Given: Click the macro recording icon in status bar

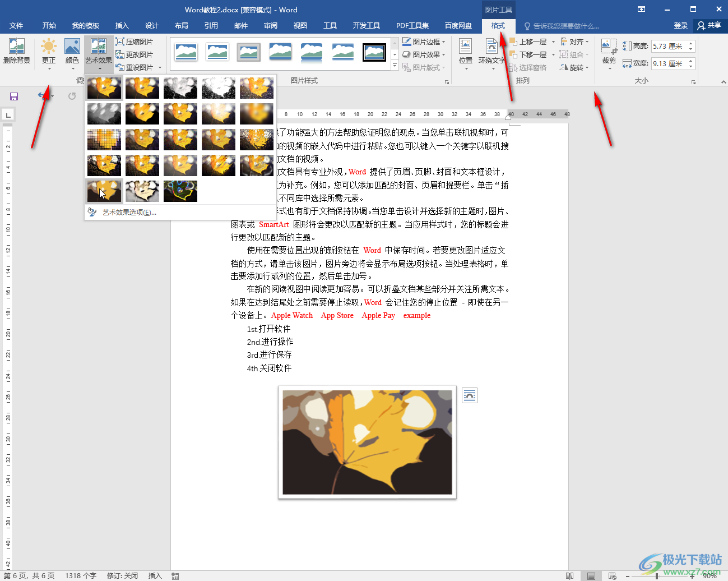Looking at the screenshot, I should [175, 576].
